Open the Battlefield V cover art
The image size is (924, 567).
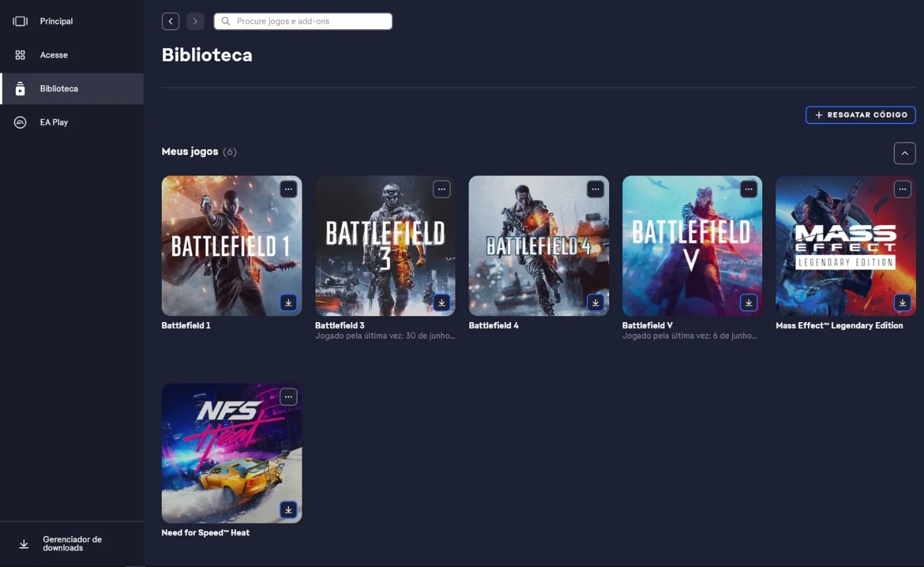click(x=692, y=246)
